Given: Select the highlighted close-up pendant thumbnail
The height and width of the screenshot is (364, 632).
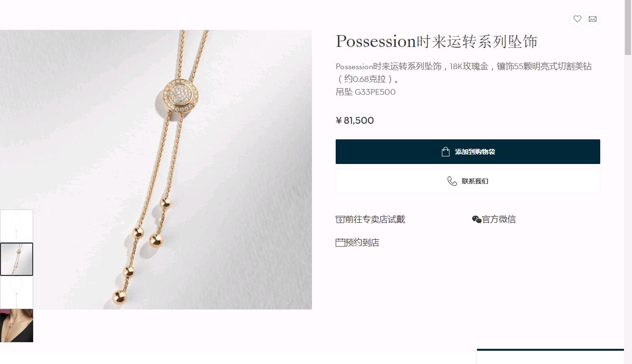Looking at the screenshot, I should click(x=17, y=259).
